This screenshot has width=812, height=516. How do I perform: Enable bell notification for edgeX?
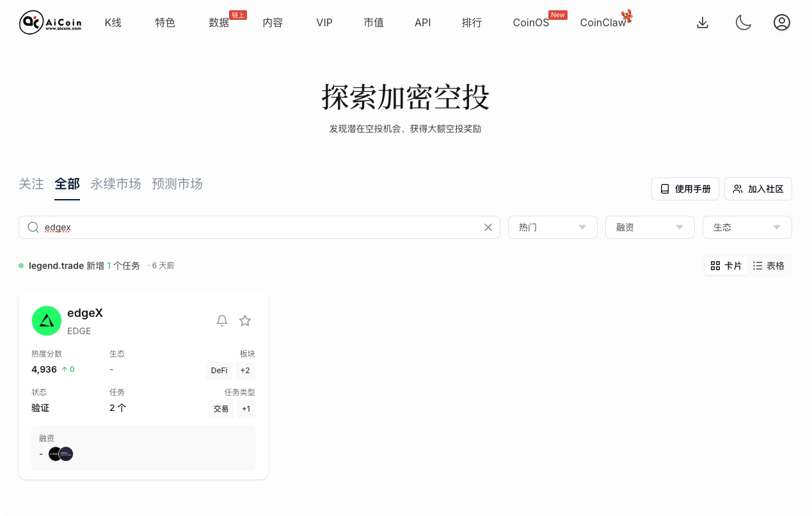pos(222,321)
